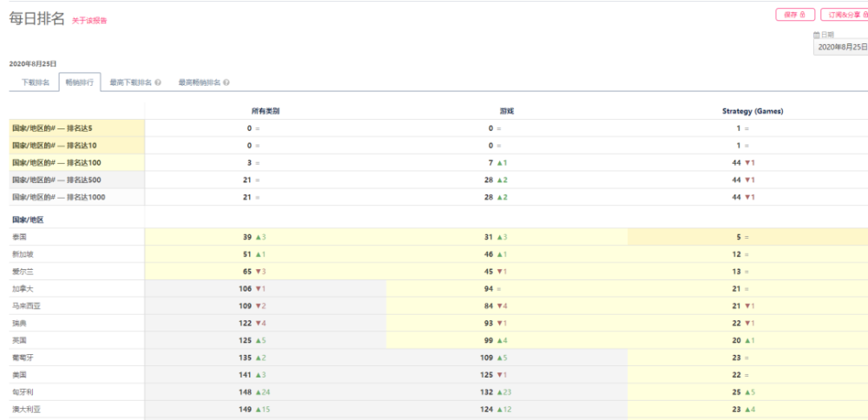868x420 pixels.
Task: Click the 订阅&分享 button
Action: tap(845, 15)
